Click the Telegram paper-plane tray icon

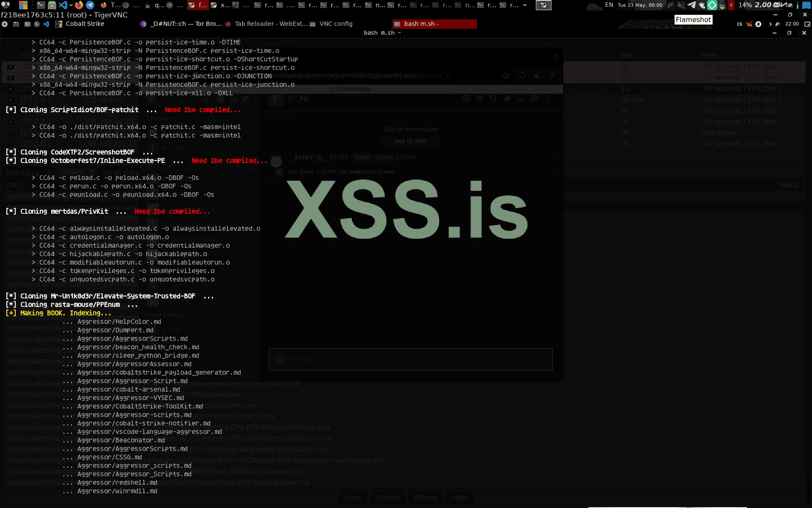point(691,5)
